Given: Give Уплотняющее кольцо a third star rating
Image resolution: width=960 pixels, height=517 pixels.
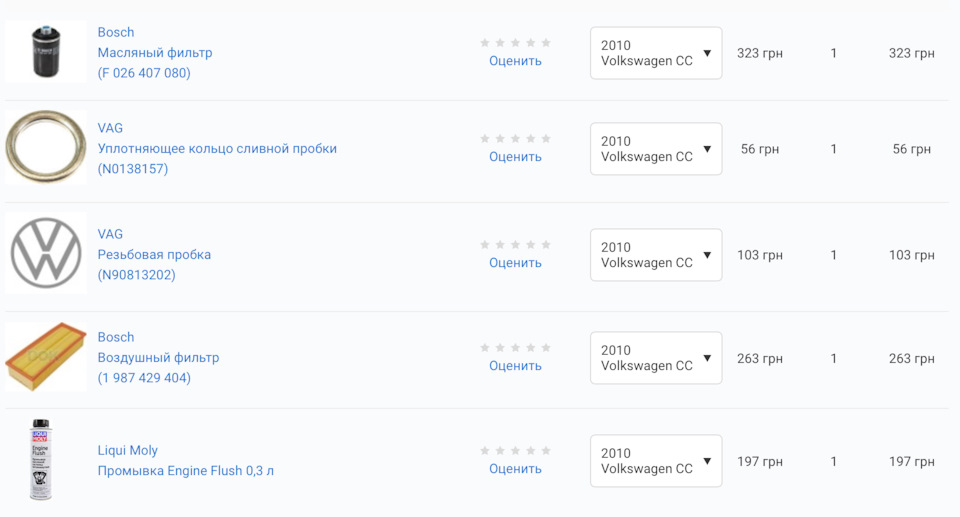Looking at the screenshot, I should [516, 138].
